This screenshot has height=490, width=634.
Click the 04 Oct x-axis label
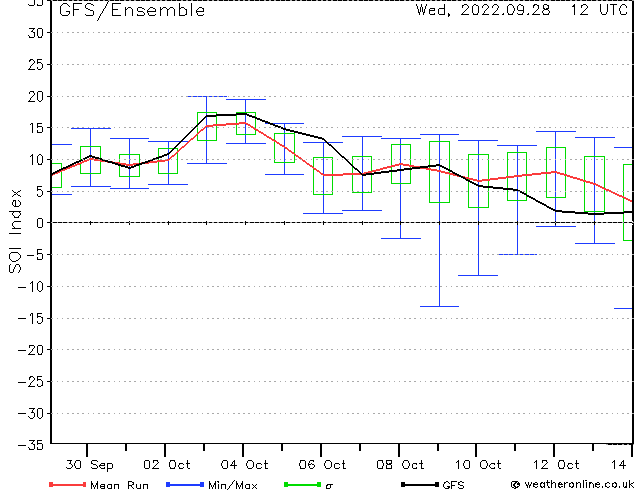coord(245,465)
